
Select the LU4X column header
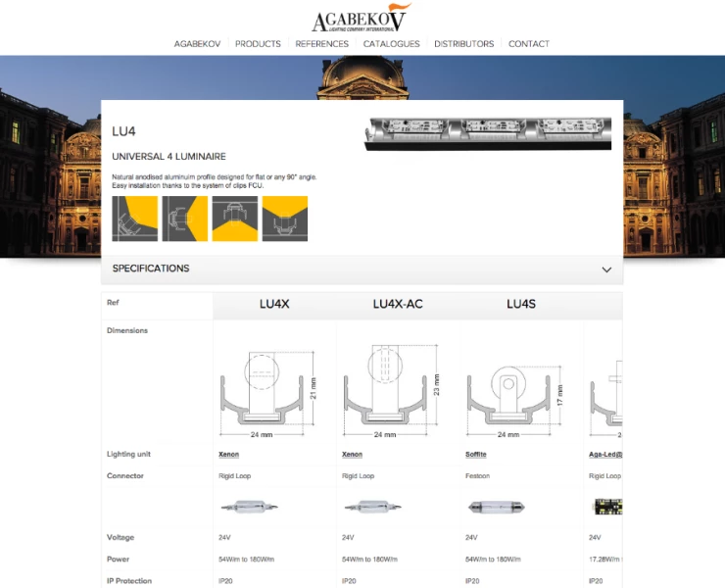pos(274,304)
